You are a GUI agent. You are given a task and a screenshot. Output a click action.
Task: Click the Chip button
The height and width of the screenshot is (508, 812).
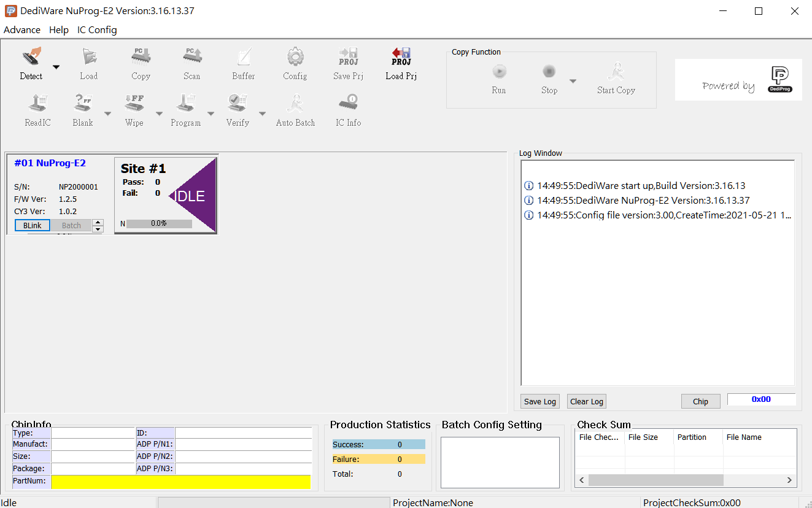701,401
